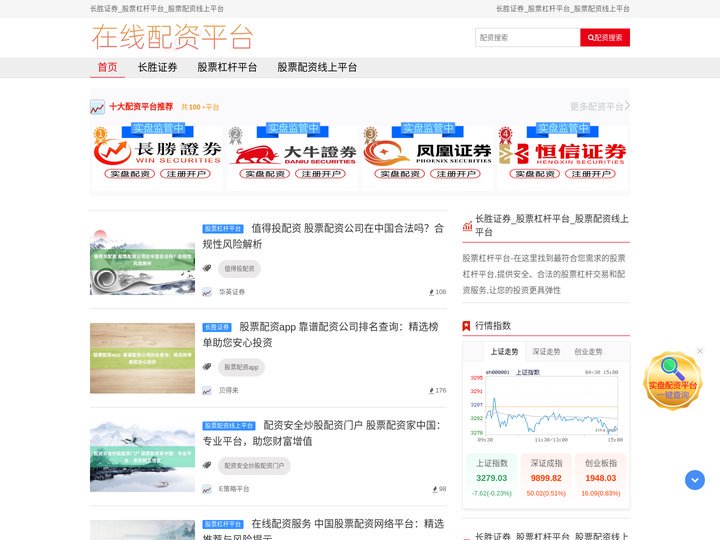
Task: Click author name E策略平台
Action: click(234, 489)
